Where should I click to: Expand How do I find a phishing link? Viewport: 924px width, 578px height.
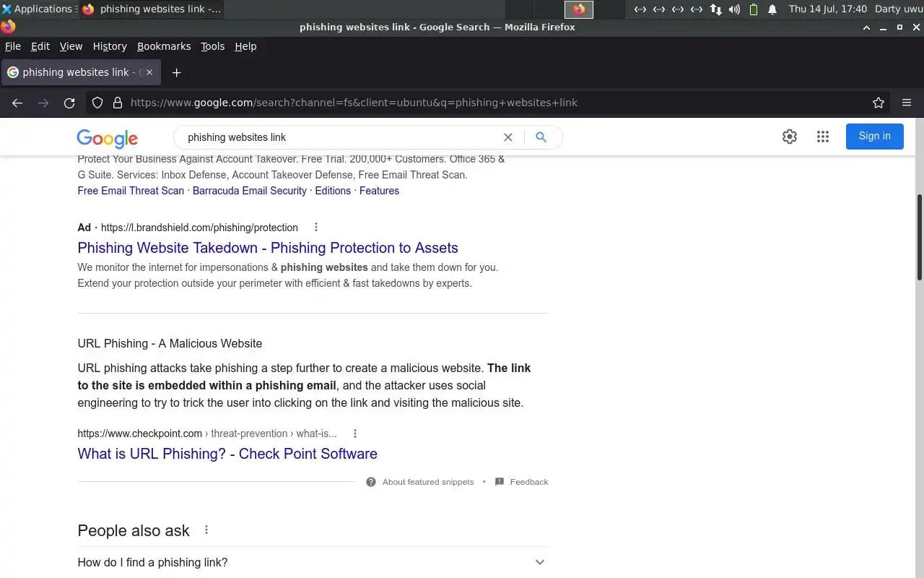click(x=313, y=562)
